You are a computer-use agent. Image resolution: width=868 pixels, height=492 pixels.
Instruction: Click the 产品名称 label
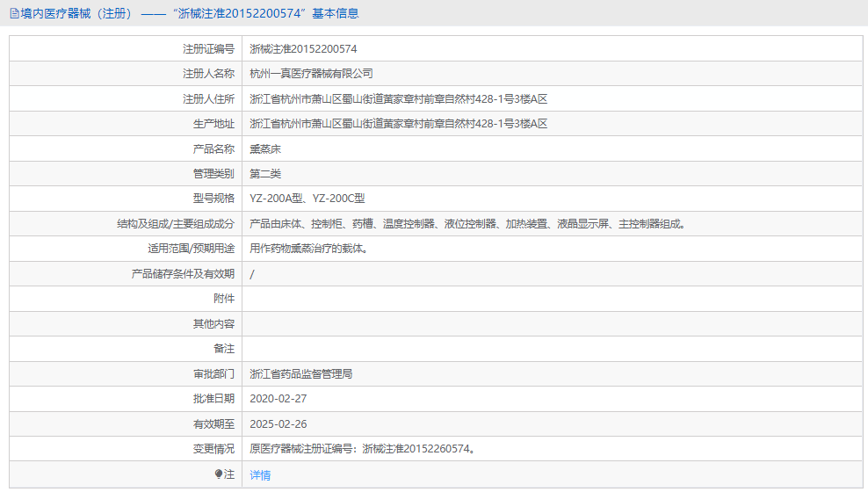click(x=213, y=148)
